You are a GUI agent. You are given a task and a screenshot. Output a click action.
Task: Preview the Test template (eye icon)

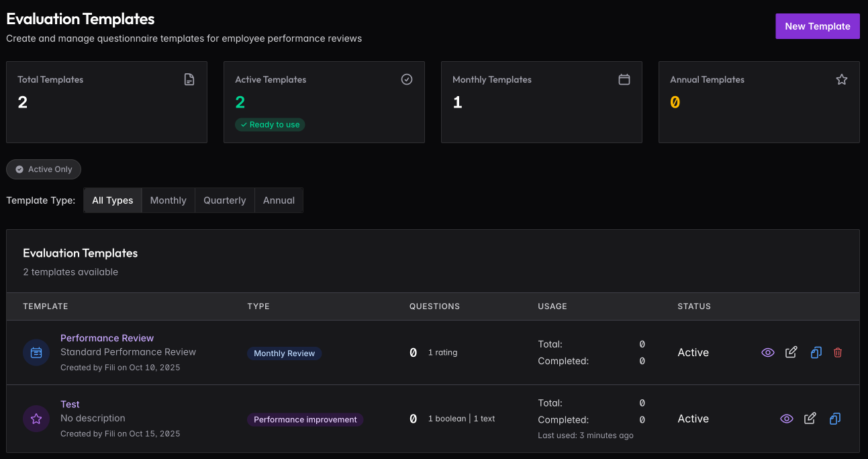[787, 419]
